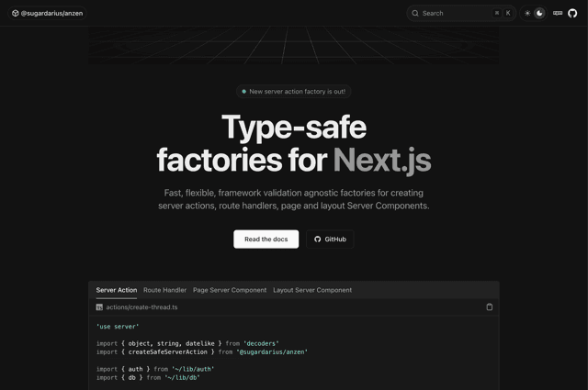Click the TypeScript file icon beside create-thread.ts
Screen dimensions: 588x390
99,307
